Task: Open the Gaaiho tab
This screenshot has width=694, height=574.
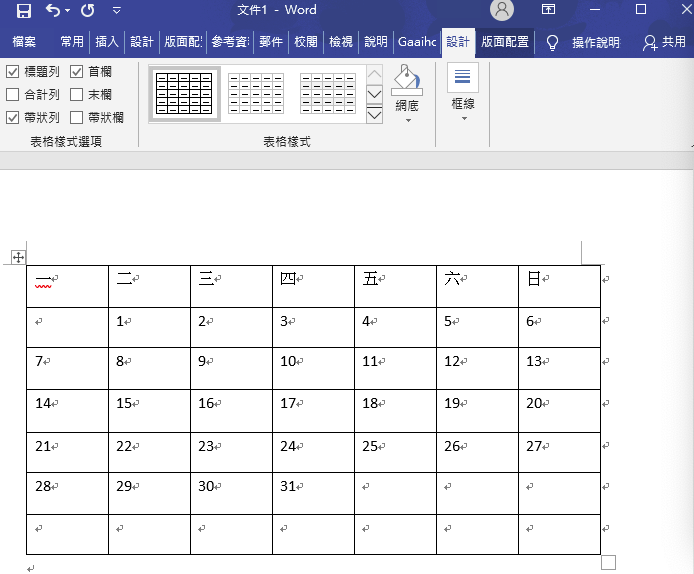Action: coord(417,42)
